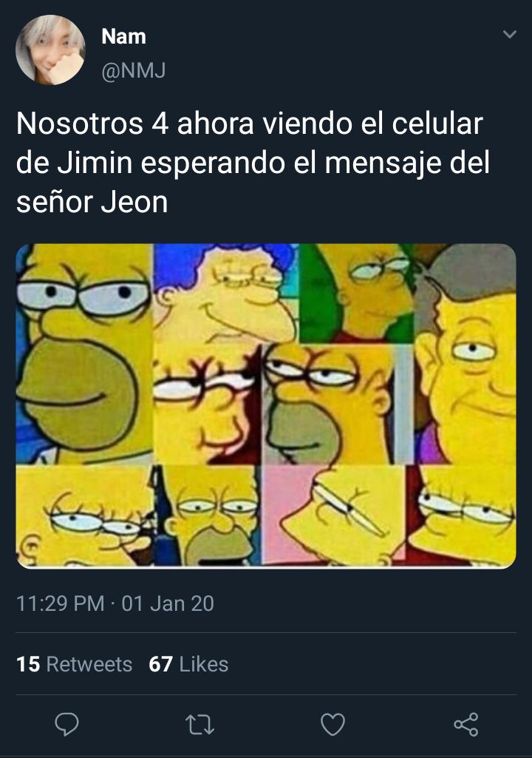Tap the grey-haired man in the collage
Image resolution: width=532 pixels, height=758 pixels.
point(465,354)
